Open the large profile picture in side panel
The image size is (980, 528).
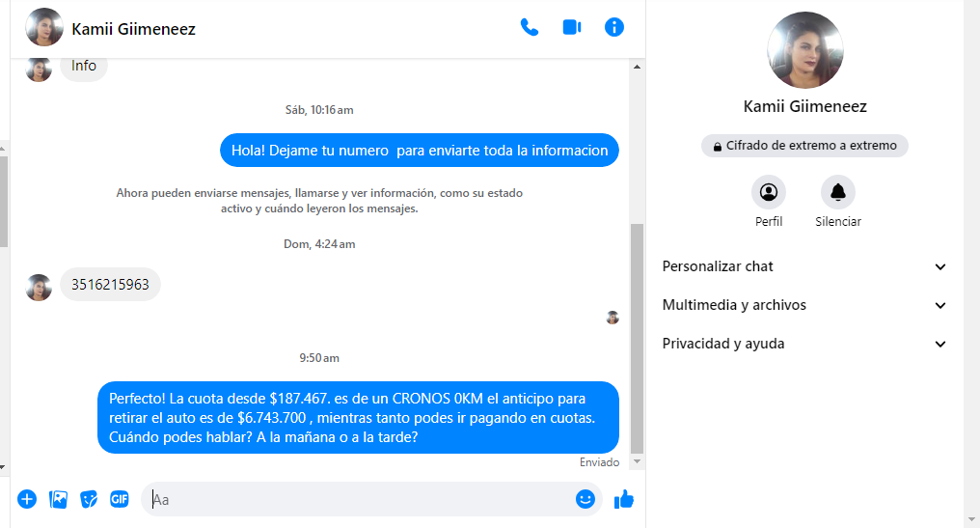pos(805,50)
